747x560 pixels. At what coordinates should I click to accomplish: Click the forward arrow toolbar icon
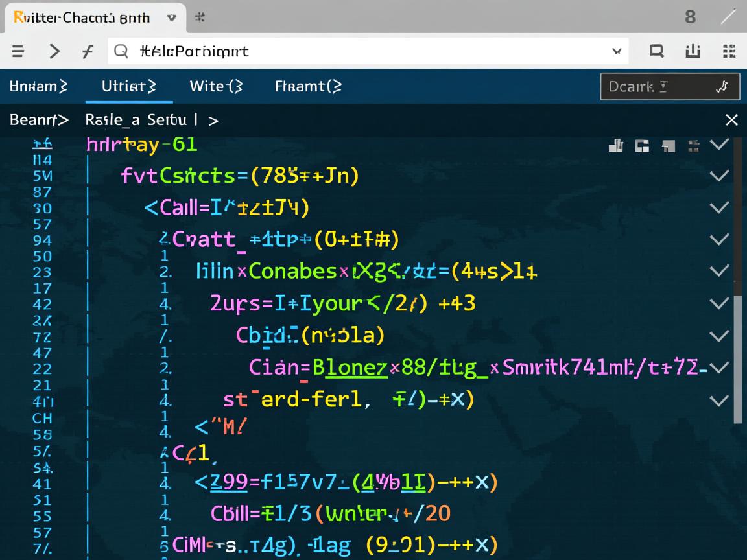pyautogui.click(x=55, y=51)
